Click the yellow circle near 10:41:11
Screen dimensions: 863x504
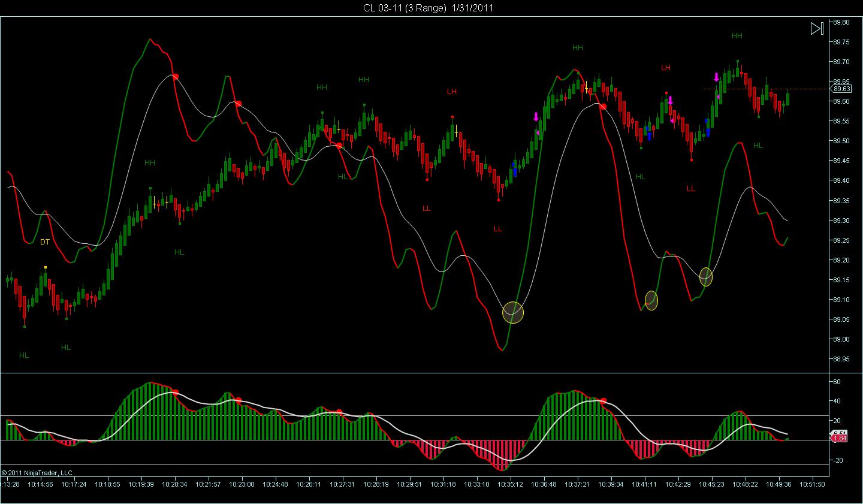(x=651, y=300)
